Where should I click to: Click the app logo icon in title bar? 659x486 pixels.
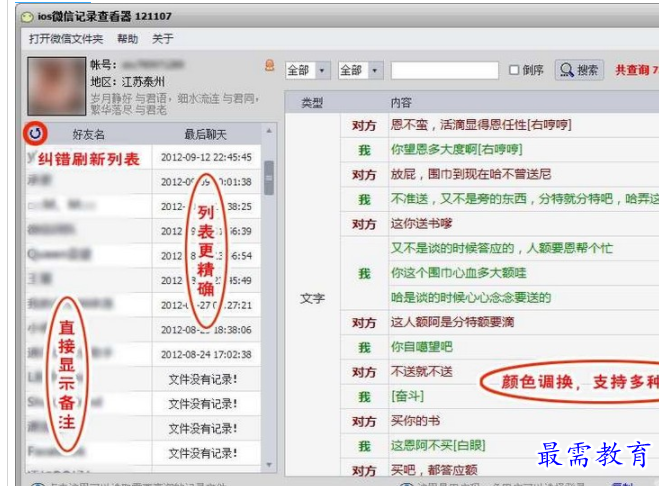coord(27,17)
